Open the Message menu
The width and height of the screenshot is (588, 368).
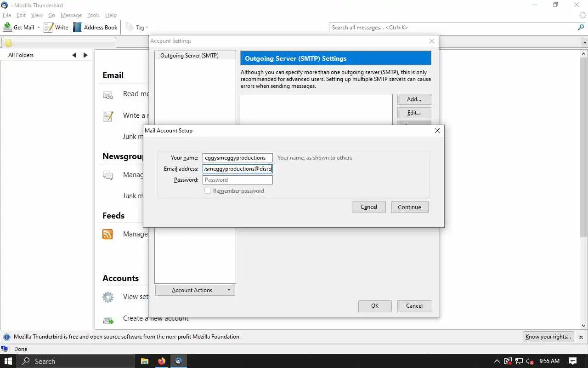(x=71, y=15)
